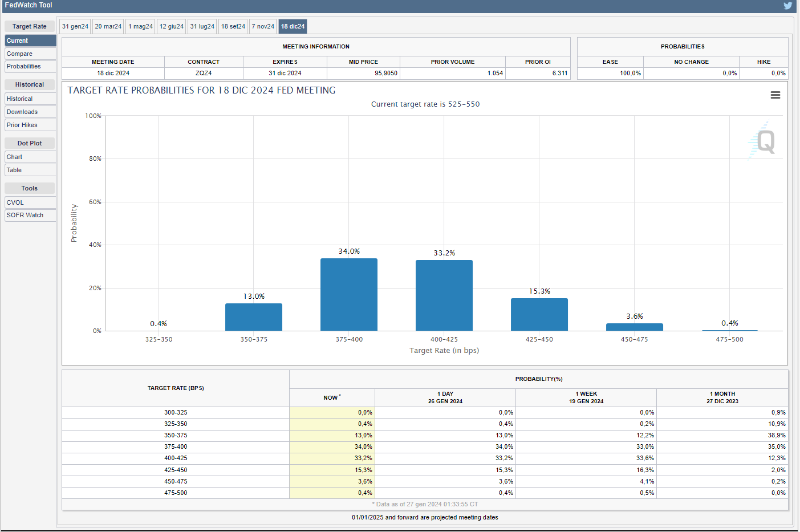Click the Target Rate section header
The height and width of the screenshot is (532, 800).
pyautogui.click(x=30, y=26)
